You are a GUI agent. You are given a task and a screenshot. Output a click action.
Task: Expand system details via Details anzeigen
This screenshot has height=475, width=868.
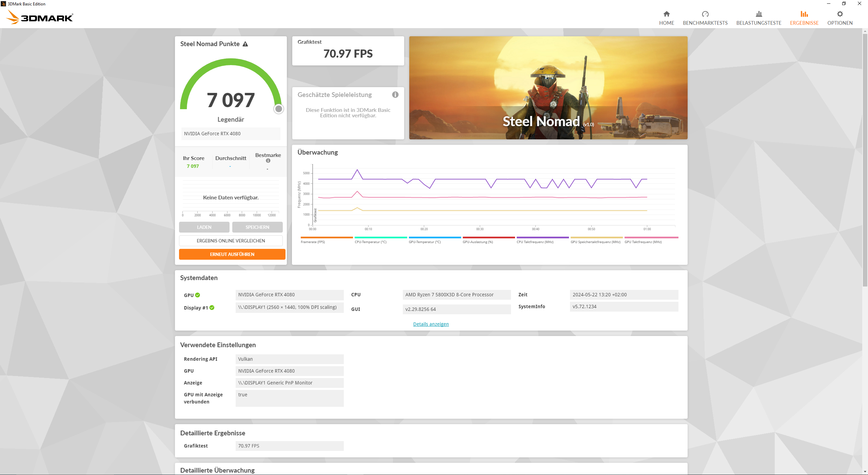(x=431, y=324)
